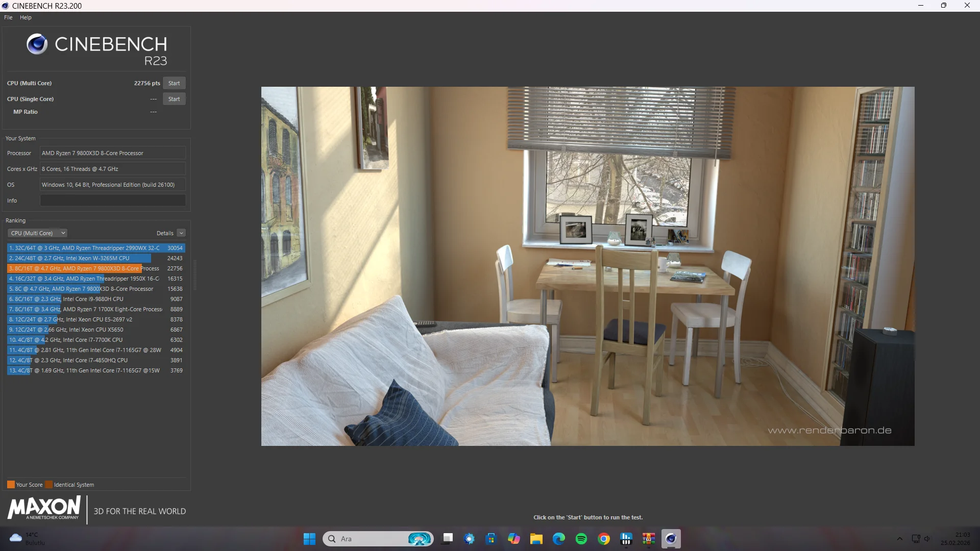Open Microsoft Store from the taskbar

(491, 539)
